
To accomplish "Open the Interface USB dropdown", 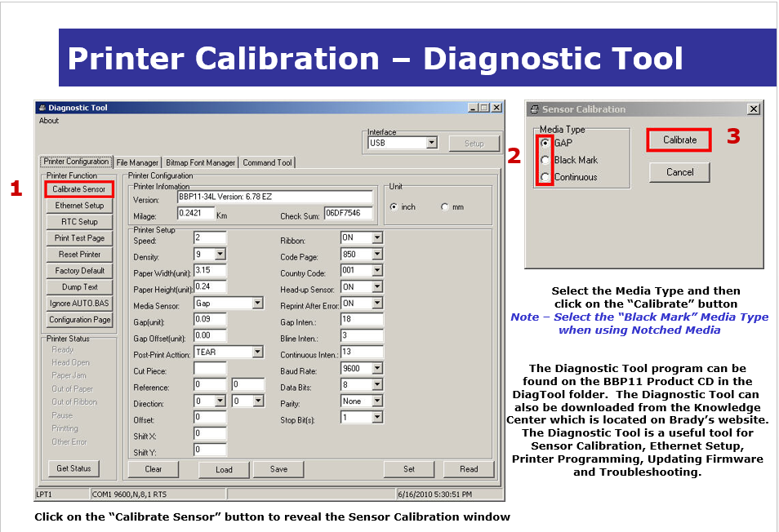I will pyautogui.click(x=431, y=143).
